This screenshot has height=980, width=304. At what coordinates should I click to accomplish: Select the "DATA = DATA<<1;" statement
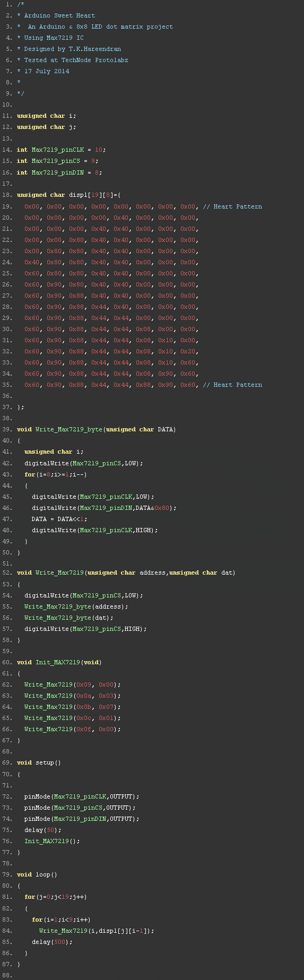(59, 519)
